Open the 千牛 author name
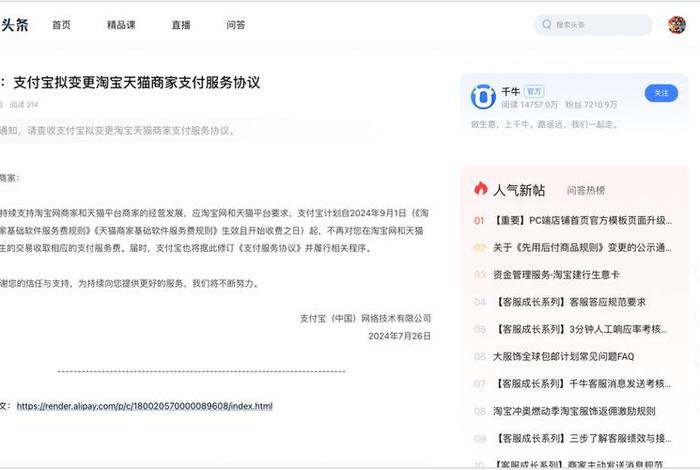700x470 pixels. (511, 92)
